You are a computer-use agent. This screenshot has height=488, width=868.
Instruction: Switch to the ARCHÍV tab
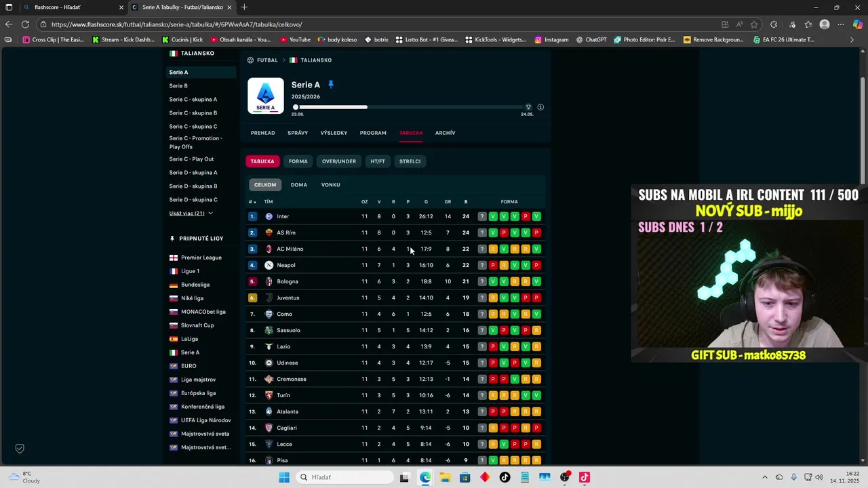(x=445, y=133)
